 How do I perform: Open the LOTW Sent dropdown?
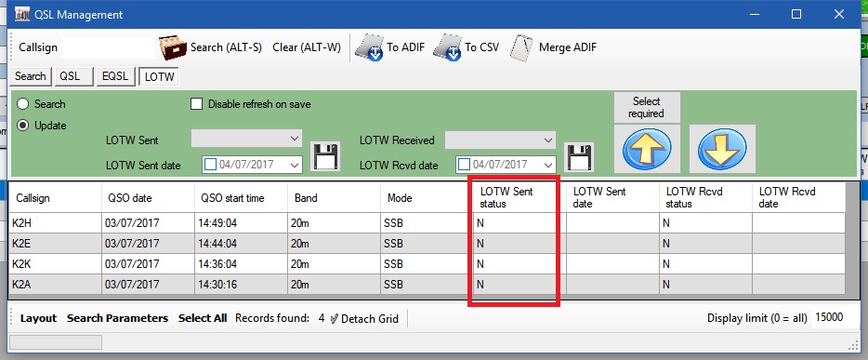246,140
